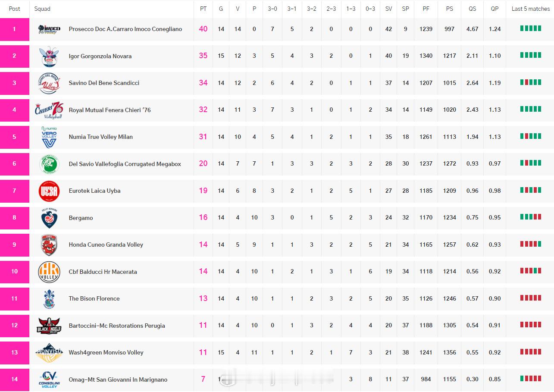Click the Squad column header
Viewport: 554px width, 392px height.
(42, 9)
